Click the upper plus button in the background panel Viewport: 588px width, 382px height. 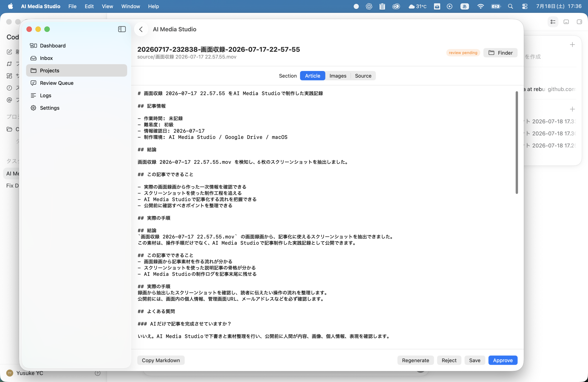(572, 45)
